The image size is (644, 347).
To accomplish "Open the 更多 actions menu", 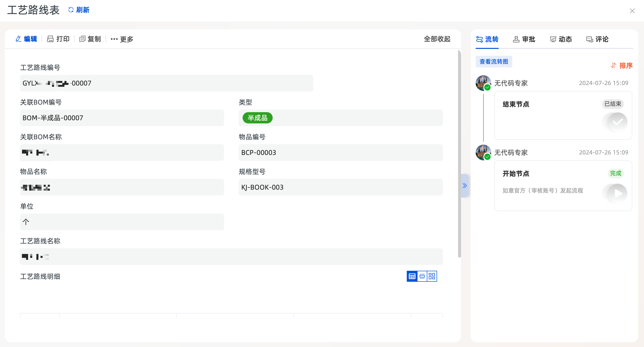I will click(122, 39).
